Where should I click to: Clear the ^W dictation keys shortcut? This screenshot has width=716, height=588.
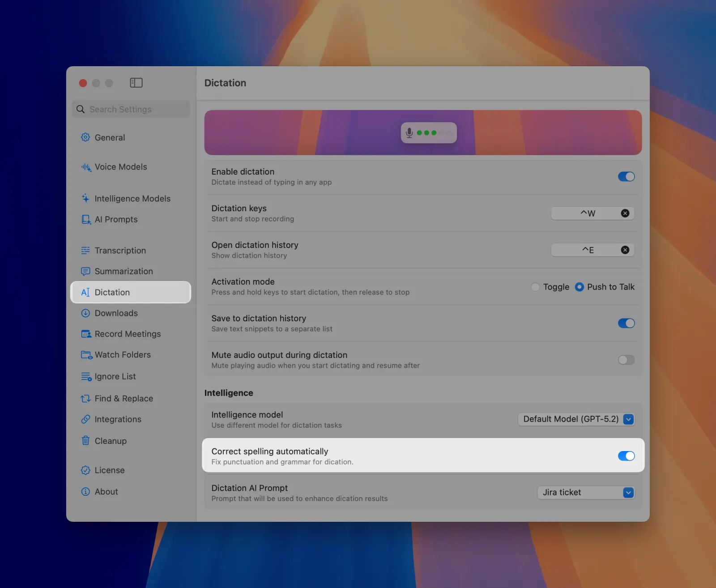tap(625, 213)
